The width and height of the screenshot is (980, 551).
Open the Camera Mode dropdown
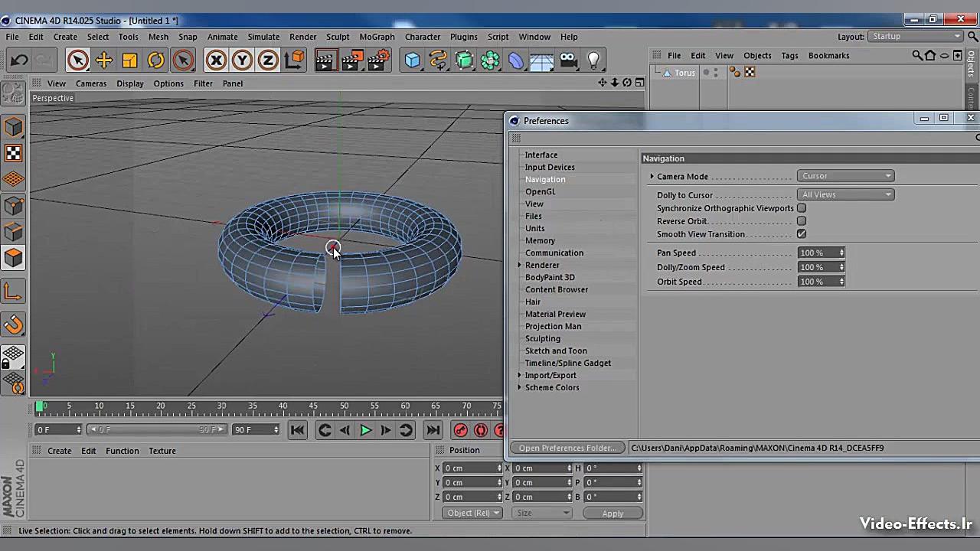(x=845, y=176)
